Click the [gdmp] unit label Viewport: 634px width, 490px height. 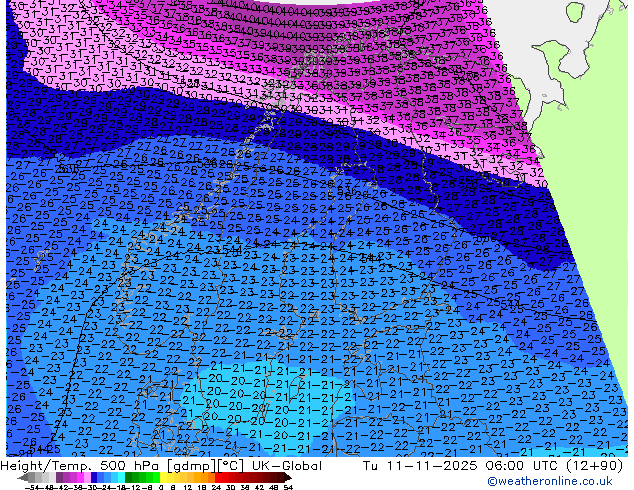190,466
